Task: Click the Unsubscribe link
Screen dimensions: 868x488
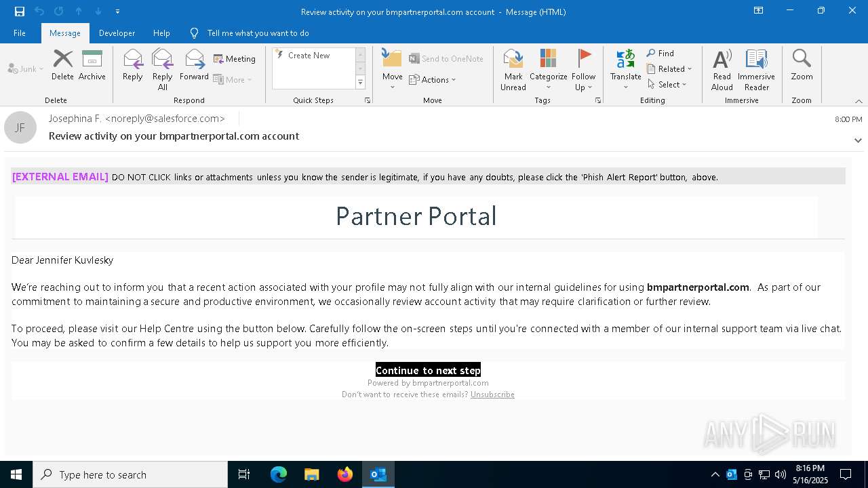Action: tap(492, 394)
